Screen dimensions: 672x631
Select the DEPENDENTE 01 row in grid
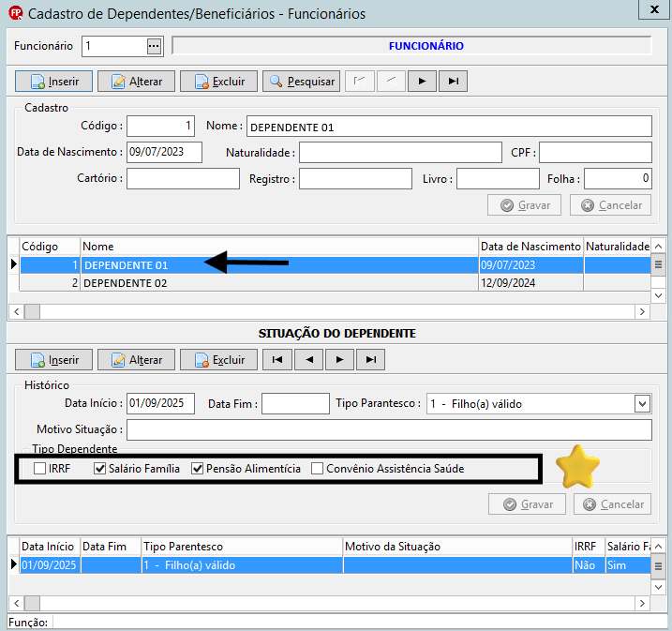click(x=336, y=265)
